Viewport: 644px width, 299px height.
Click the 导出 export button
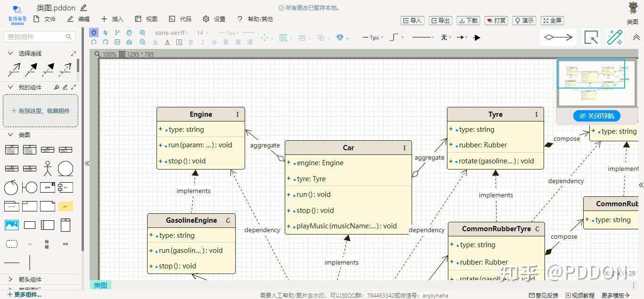440,21
